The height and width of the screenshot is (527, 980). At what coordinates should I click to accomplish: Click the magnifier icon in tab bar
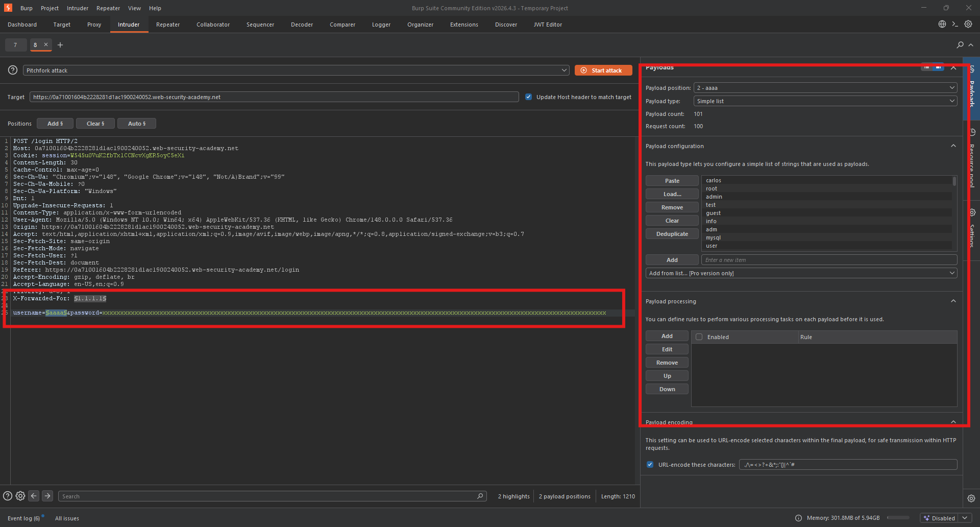pyautogui.click(x=960, y=45)
